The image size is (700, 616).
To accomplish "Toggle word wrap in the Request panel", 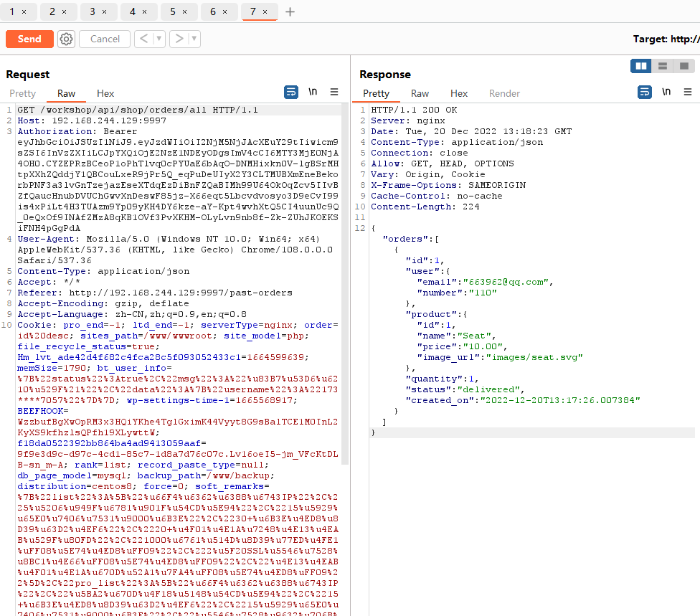I will tap(291, 92).
